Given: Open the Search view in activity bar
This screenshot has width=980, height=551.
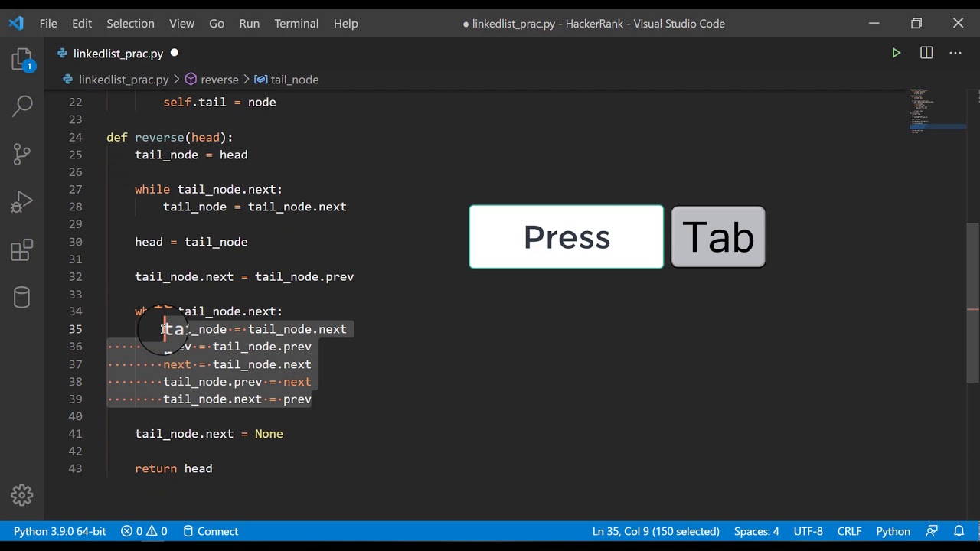Looking at the screenshot, I should tap(22, 106).
